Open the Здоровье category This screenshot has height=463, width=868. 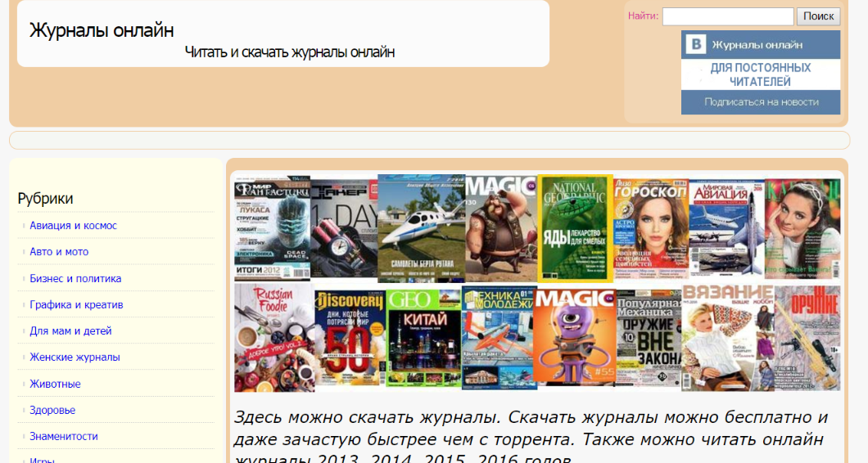(x=52, y=410)
